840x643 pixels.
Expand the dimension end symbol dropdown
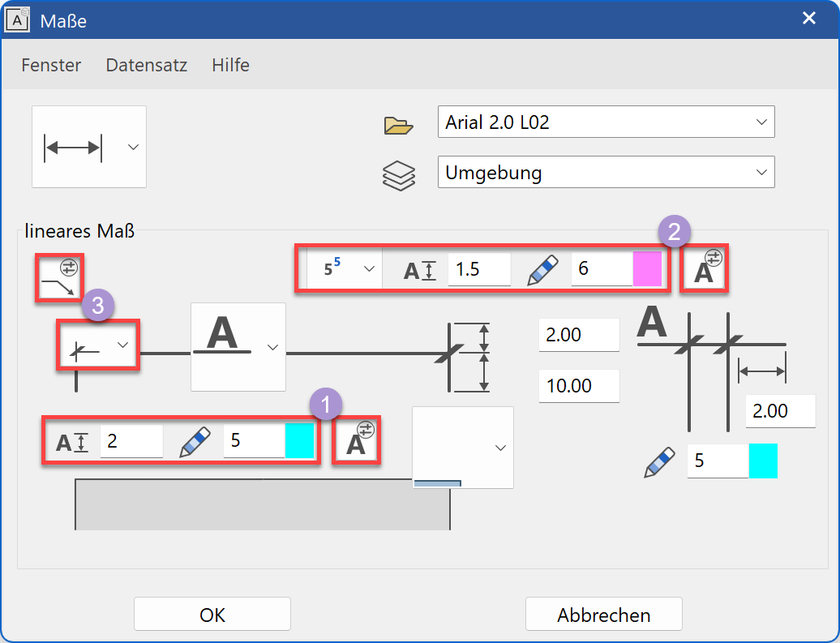[x=98, y=345]
